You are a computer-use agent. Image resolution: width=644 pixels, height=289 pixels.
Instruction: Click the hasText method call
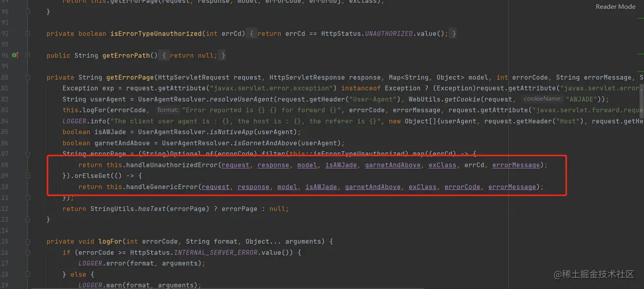click(152, 209)
